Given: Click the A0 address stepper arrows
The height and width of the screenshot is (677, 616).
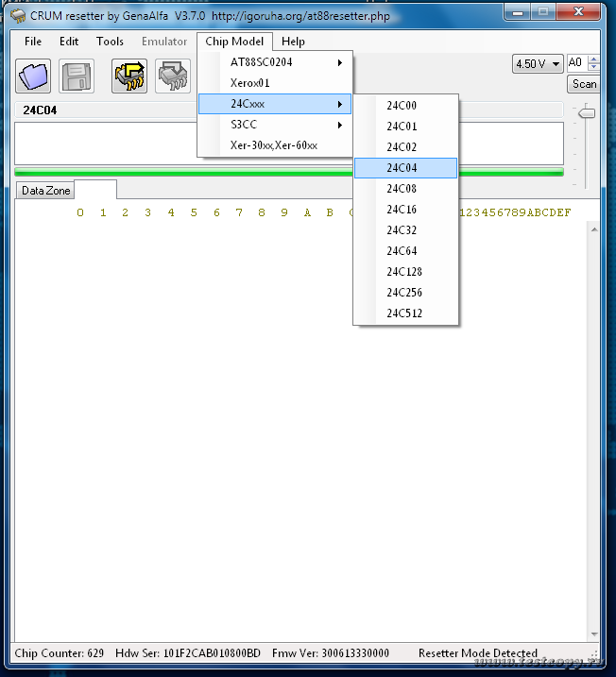Looking at the screenshot, I should coord(593,63).
